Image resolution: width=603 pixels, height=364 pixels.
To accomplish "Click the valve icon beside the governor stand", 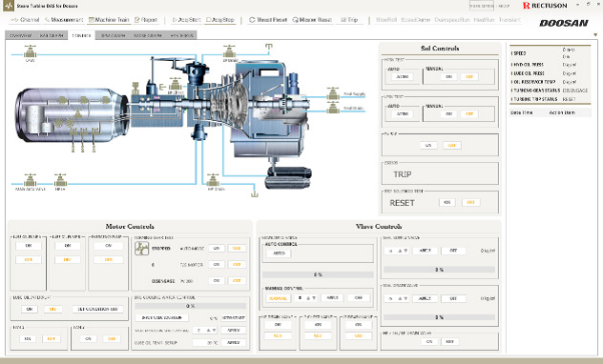I will tap(176, 84).
